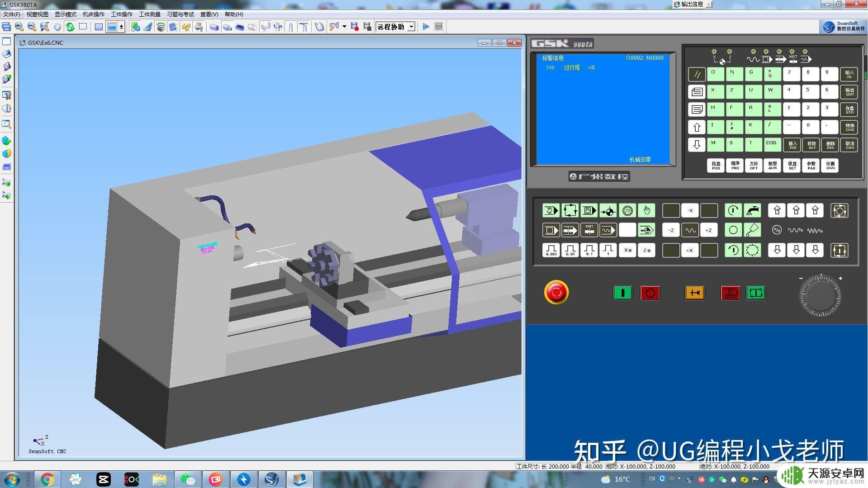Toggle the dry run wave-arrow button

(x=608, y=230)
